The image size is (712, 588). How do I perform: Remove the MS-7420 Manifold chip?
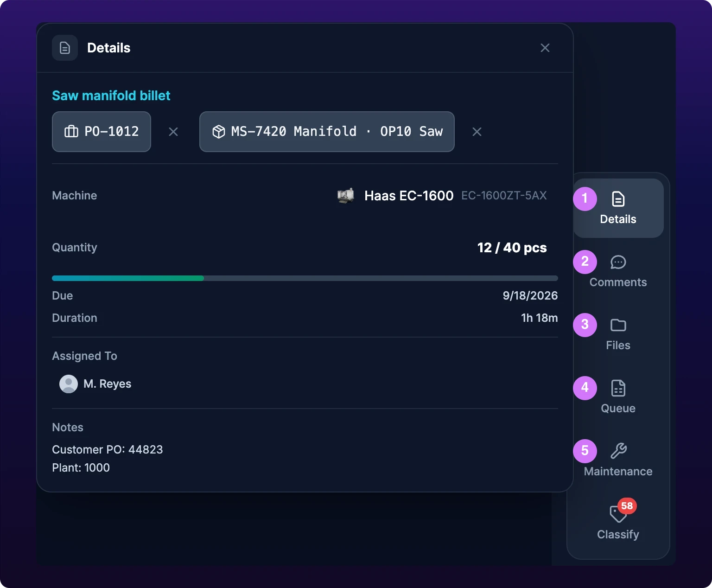477,132
